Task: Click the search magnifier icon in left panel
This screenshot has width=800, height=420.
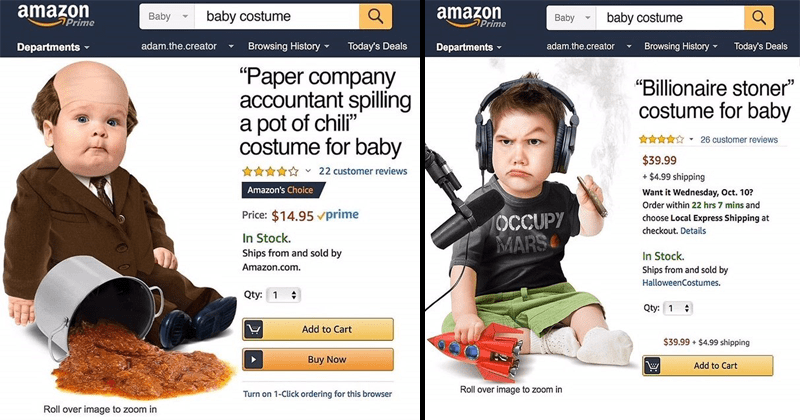Action: [376, 17]
